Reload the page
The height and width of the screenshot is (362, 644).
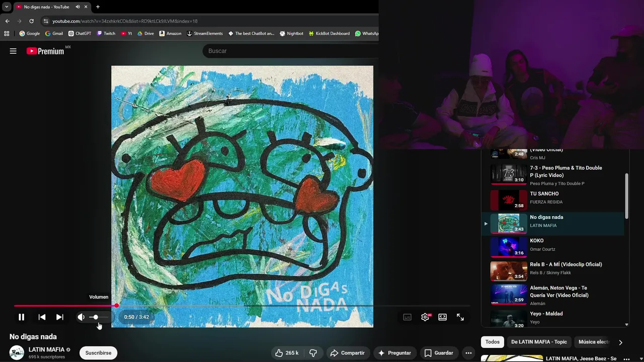31,21
